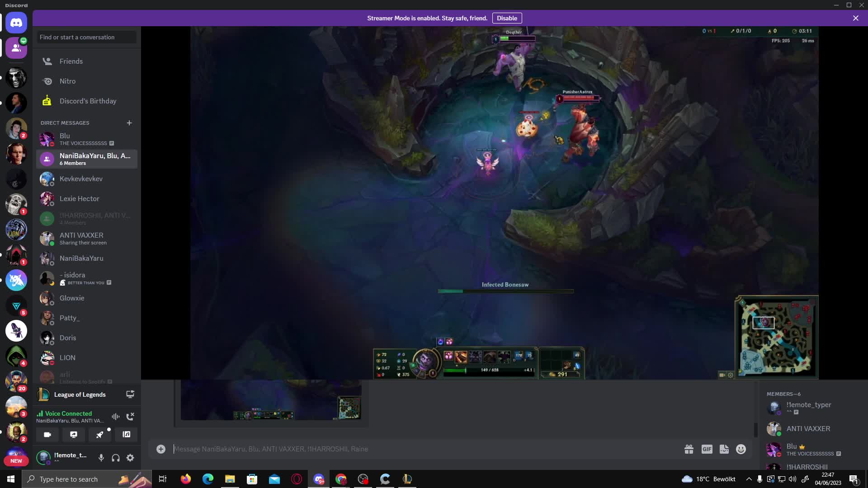868x488 pixels.
Task: Click the plus attach file button
Action: [161, 449]
